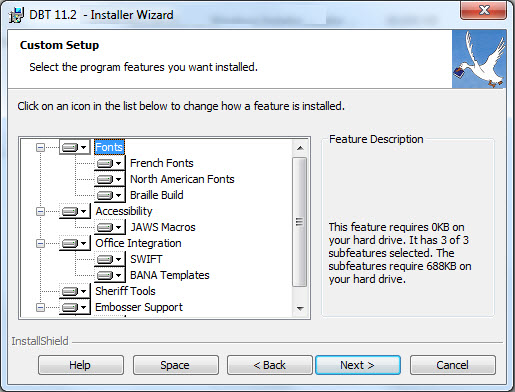Screen dimensions: 515x392
Task: Open install-state icon beside JAWS Macros
Action: (x=110, y=227)
